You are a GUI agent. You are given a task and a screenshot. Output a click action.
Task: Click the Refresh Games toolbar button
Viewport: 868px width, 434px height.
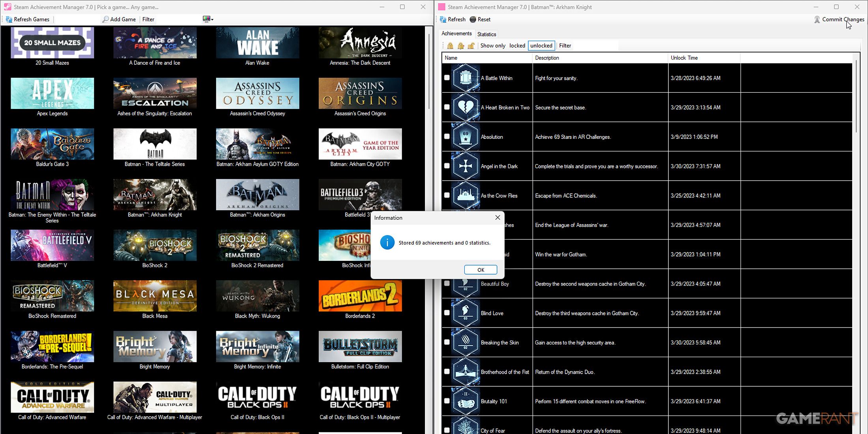[x=28, y=19]
